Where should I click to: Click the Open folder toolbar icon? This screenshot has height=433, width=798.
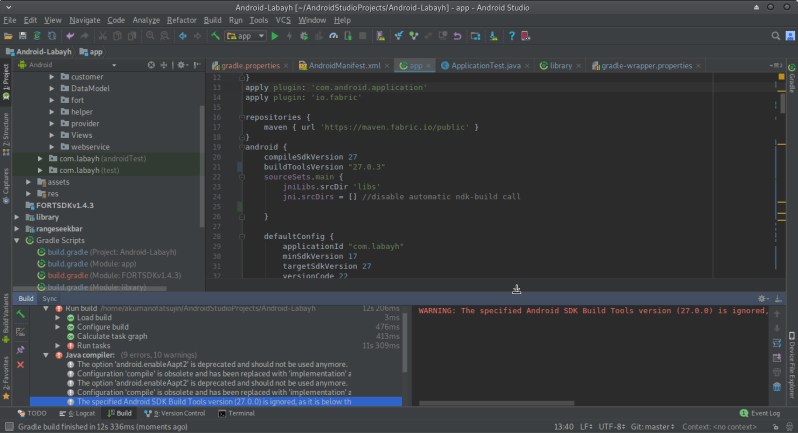[x=8, y=36]
